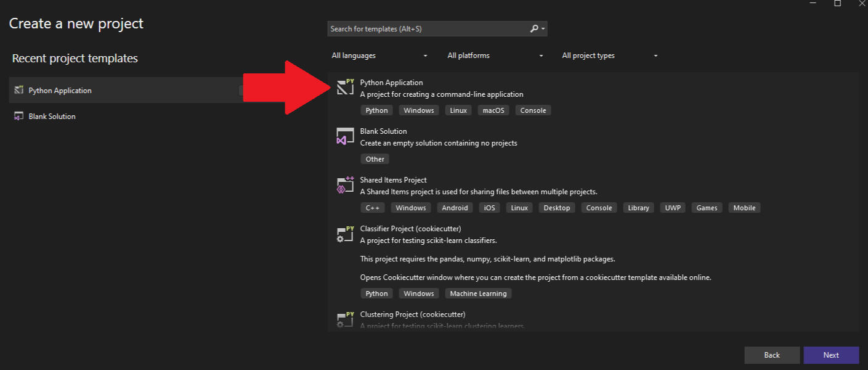The image size is (868, 370).
Task: Focus the Search for templates field
Action: (x=428, y=29)
